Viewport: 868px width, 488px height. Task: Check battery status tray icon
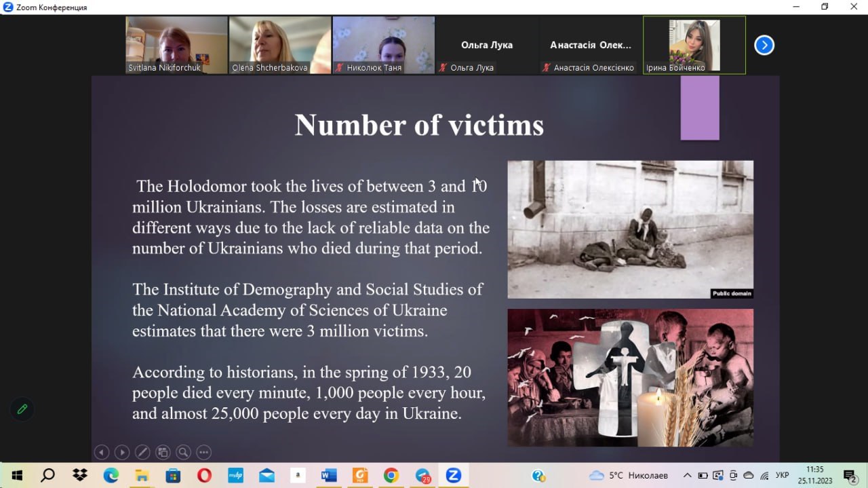pos(703,476)
